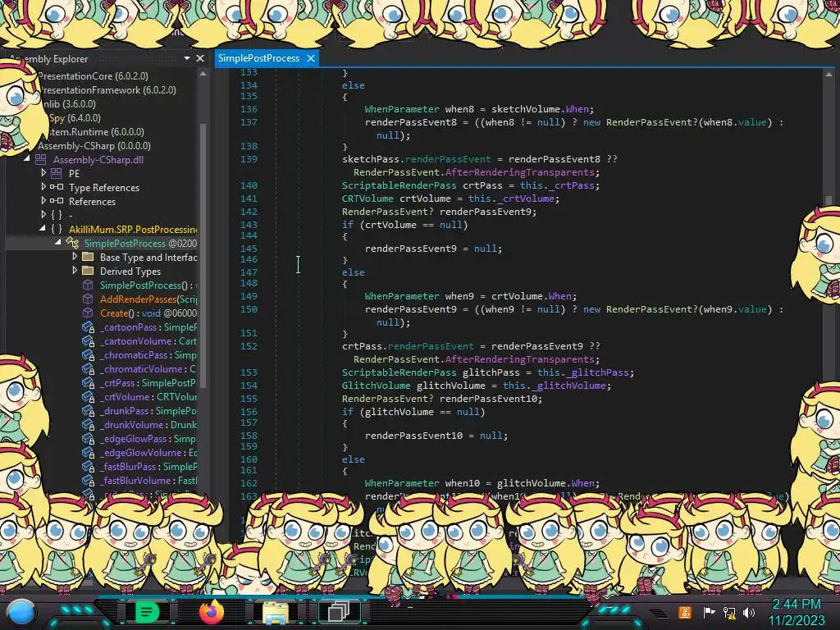840x630 pixels.
Task: Open the green notes app in taskbar
Action: [147, 611]
